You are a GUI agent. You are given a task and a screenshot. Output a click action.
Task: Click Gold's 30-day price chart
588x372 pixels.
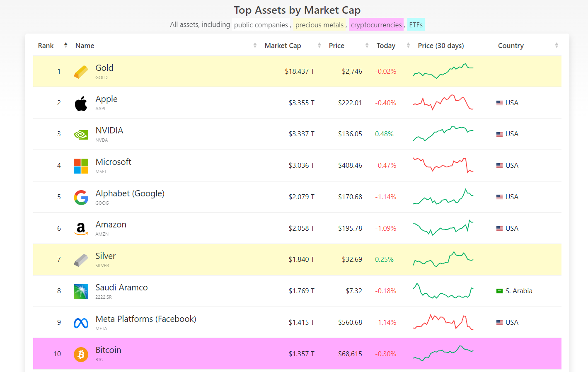click(x=443, y=71)
